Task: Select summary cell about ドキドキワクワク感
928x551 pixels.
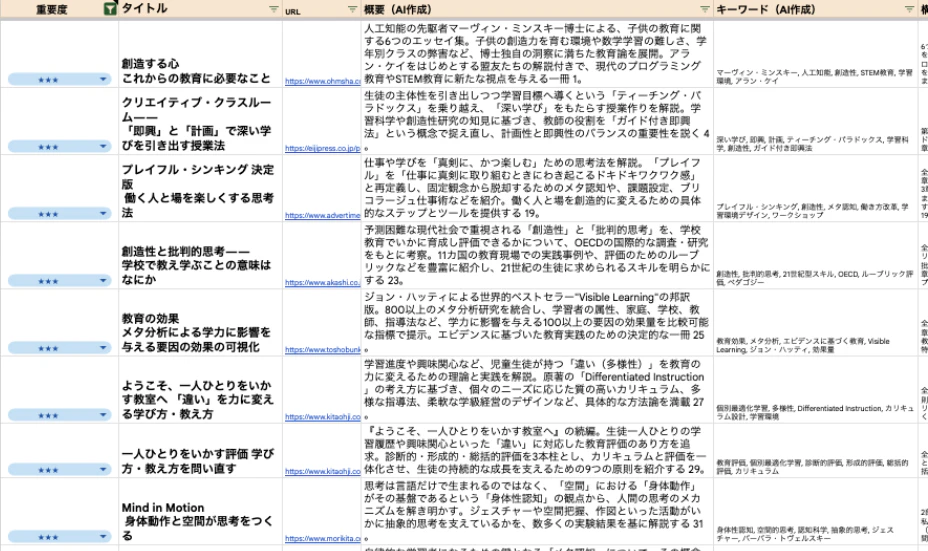Action: tap(537, 188)
